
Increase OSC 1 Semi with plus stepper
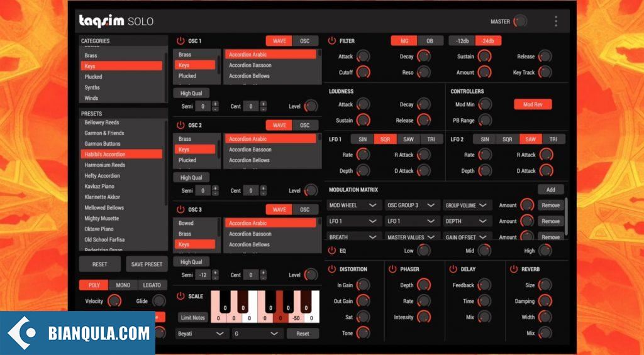click(x=215, y=104)
